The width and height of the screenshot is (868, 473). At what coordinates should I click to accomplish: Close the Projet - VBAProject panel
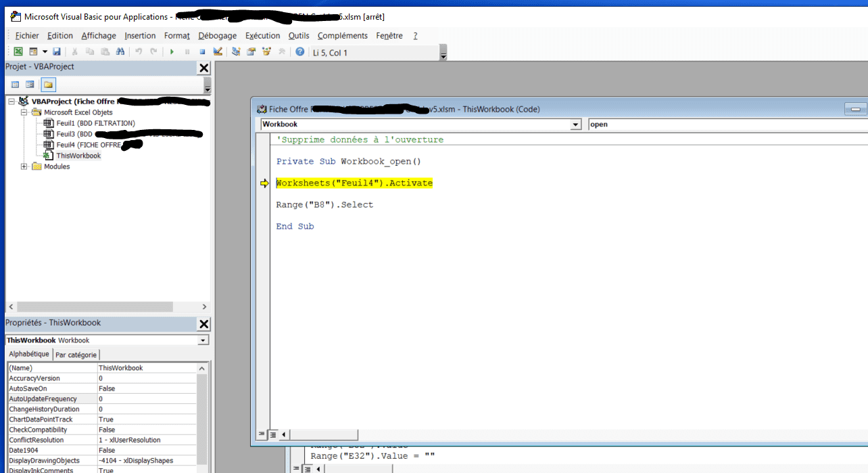coord(203,68)
